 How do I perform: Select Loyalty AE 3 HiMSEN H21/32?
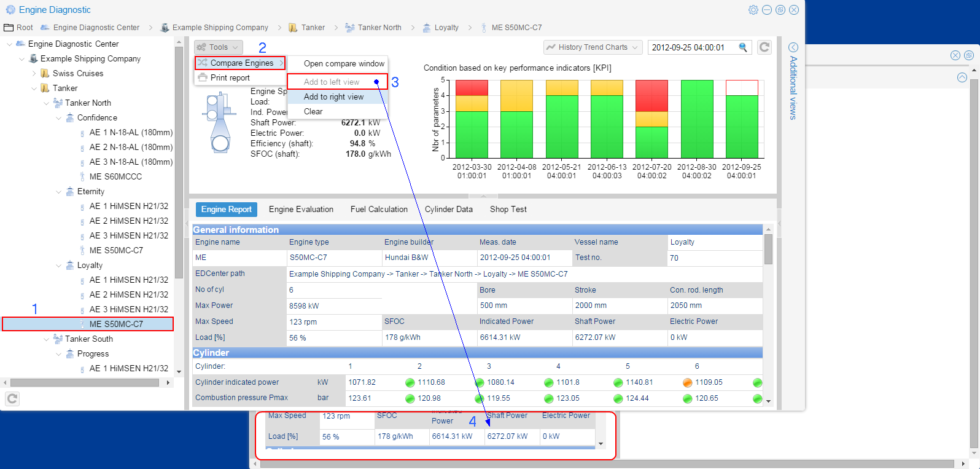pyautogui.click(x=128, y=310)
